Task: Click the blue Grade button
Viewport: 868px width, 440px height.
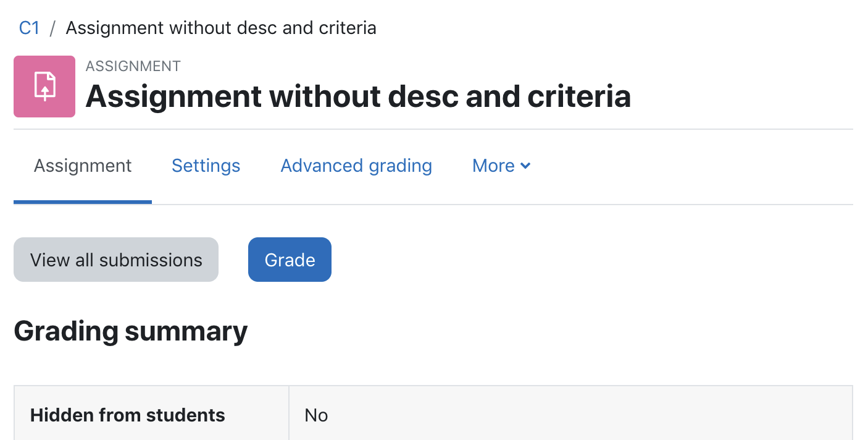Action: coord(290,260)
